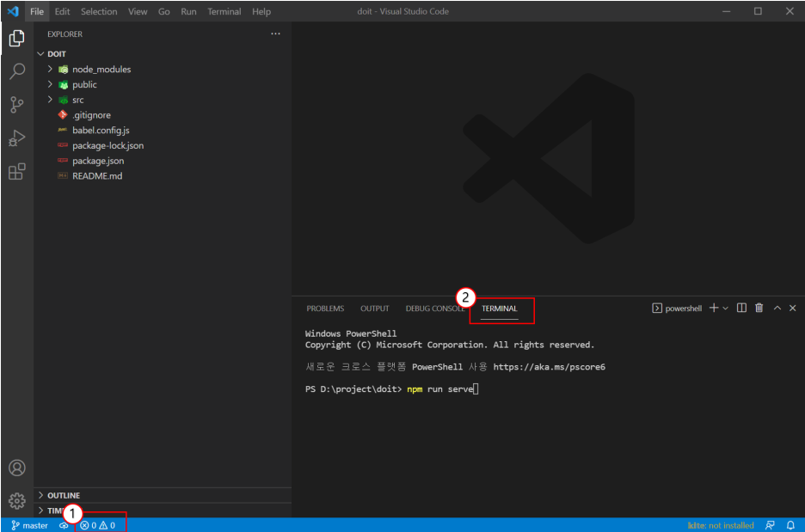Image resolution: width=805 pixels, height=532 pixels.
Task: Click the terminal prompt input line
Action: click(x=391, y=388)
